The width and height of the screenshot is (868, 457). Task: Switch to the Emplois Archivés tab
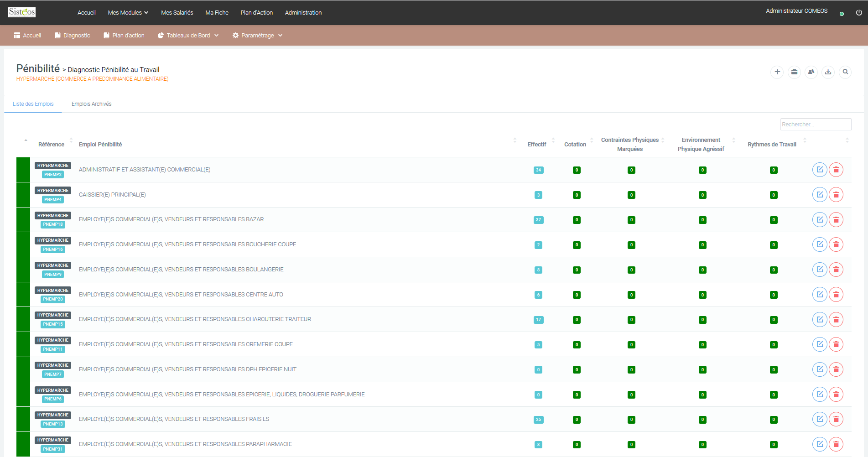tap(92, 104)
